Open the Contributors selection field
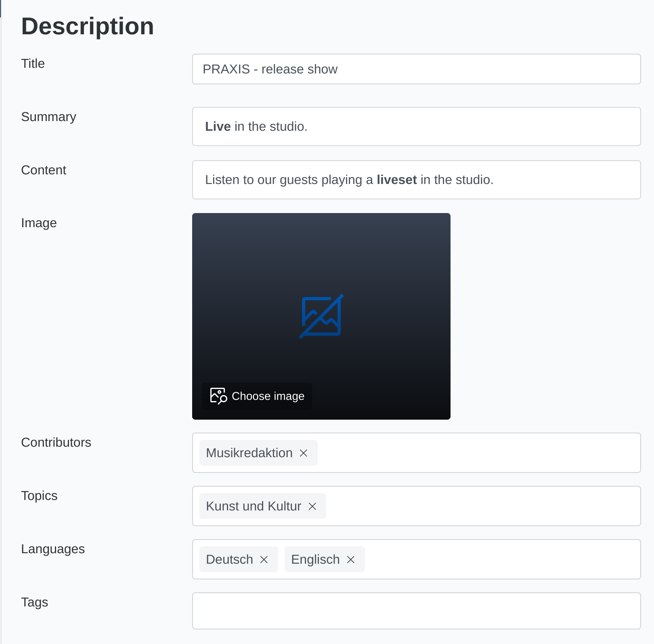Viewport: 654px width, 644px height. [417, 453]
